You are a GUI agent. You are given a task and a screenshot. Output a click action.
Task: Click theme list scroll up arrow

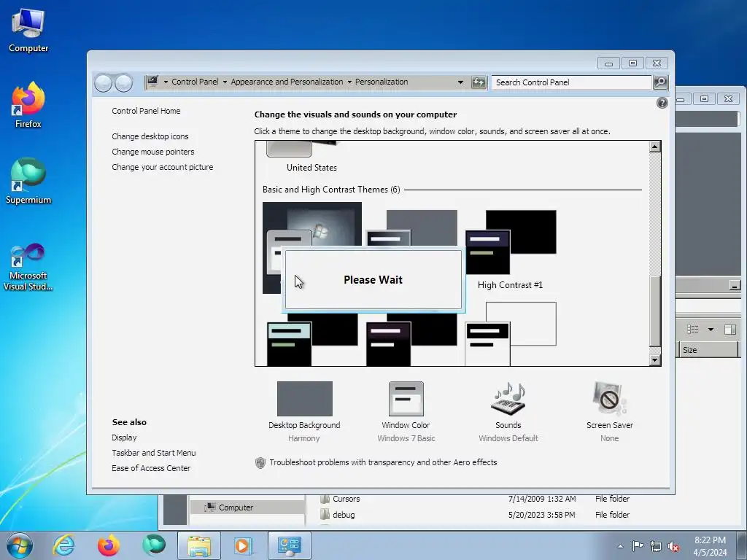point(655,147)
